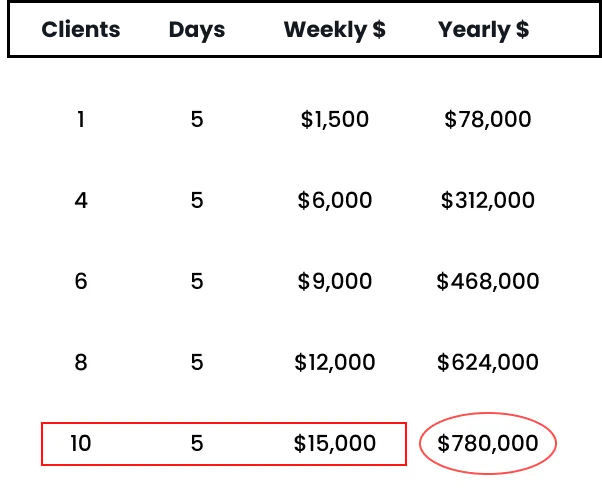Click the number 6 in first column
Image resolution: width=602 pixels, height=496 pixels.
(81, 282)
